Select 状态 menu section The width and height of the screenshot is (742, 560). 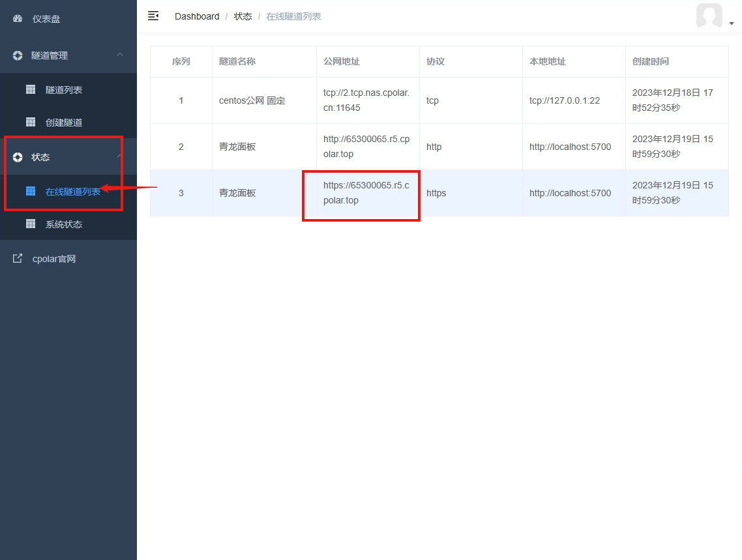(x=68, y=158)
